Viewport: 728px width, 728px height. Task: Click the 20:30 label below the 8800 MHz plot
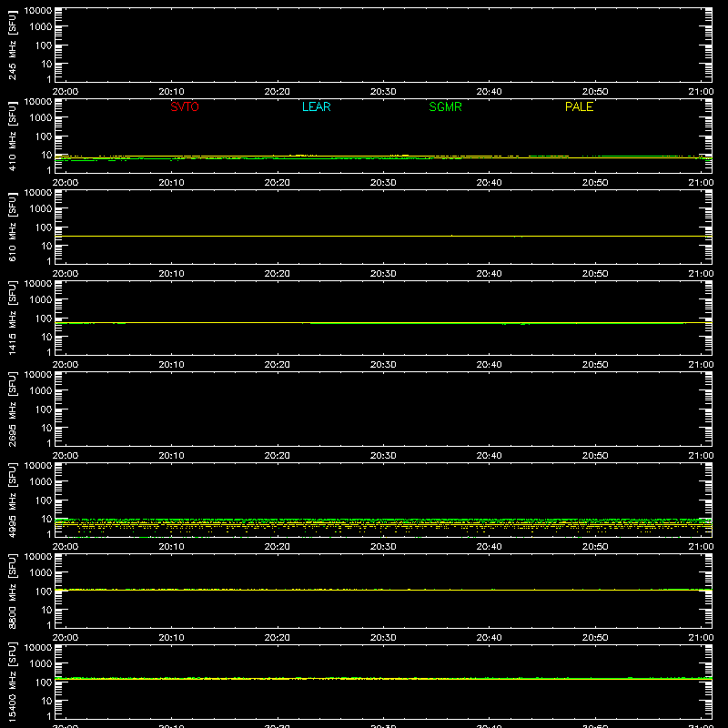click(x=383, y=638)
